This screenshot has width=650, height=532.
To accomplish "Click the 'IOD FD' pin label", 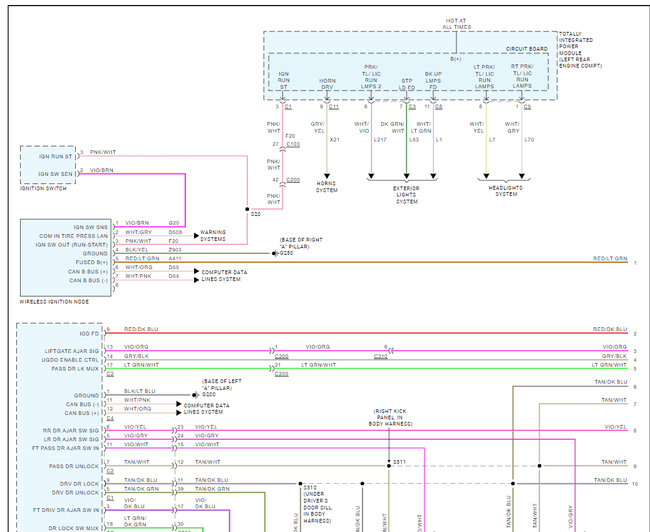I will (x=89, y=334).
